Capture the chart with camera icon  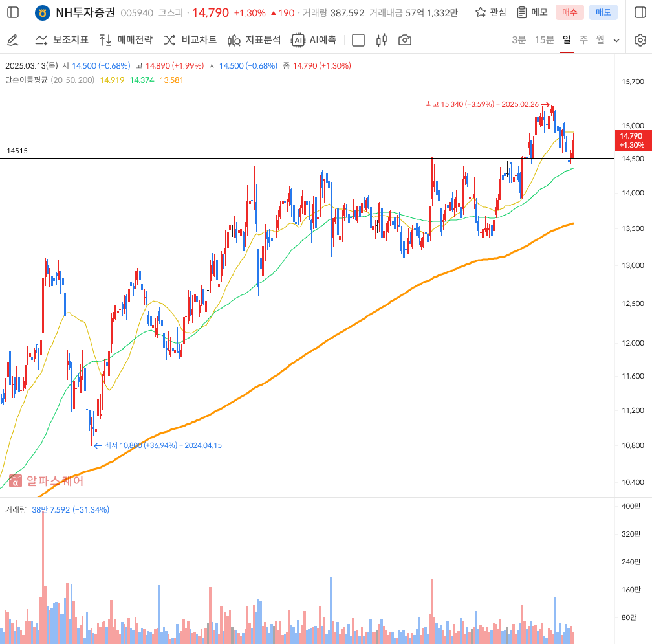pyautogui.click(x=405, y=40)
